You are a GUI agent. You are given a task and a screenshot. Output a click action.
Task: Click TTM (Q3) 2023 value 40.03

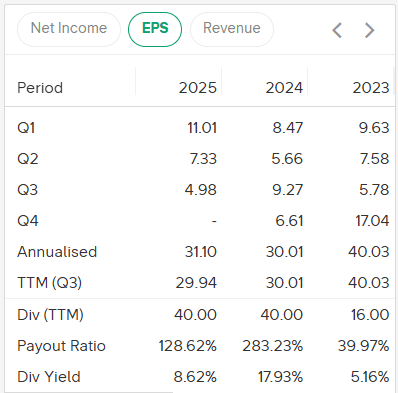(369, 283)
